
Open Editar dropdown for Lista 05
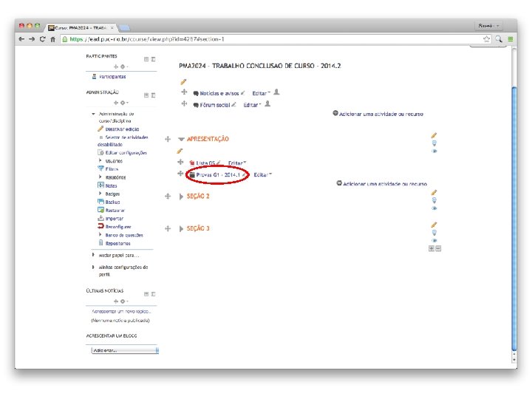[x=237, y=163]
